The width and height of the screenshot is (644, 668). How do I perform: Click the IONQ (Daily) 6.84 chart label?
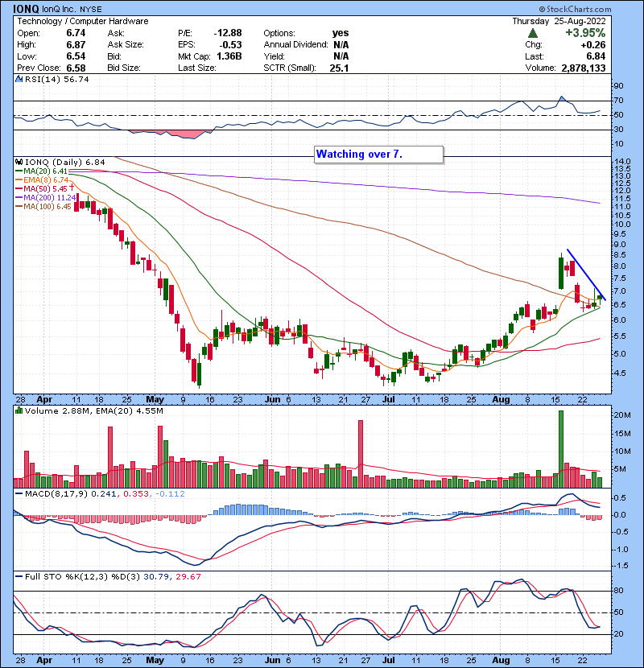click(64, 162)
